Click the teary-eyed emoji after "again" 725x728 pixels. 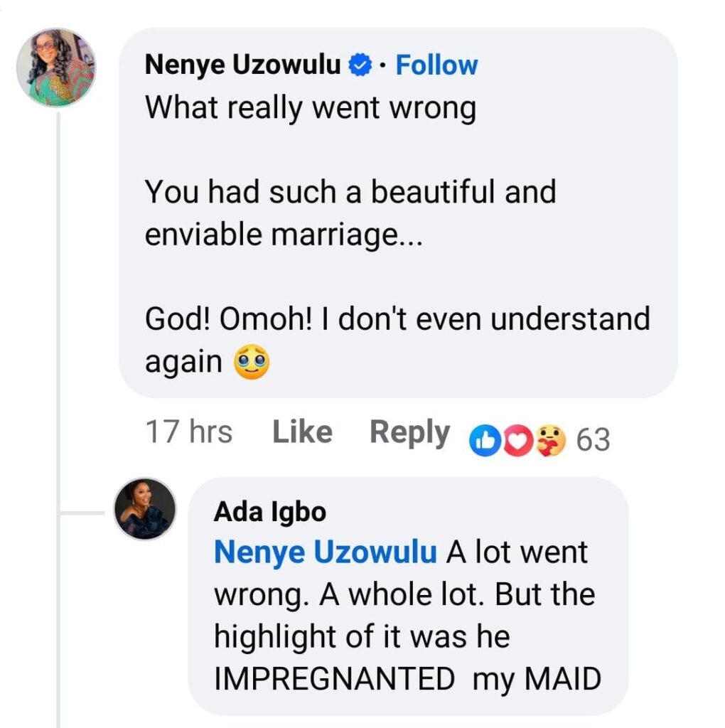(x=252, y=363)
